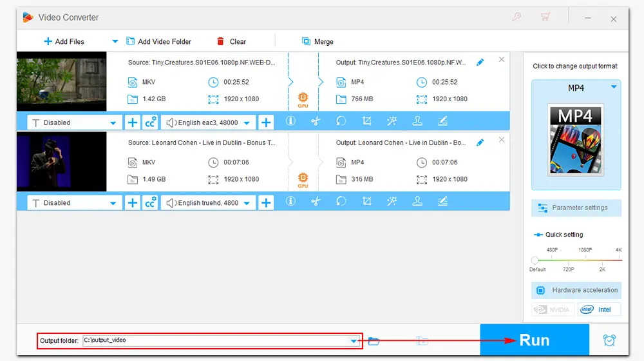Open effects wand for Tiny Creatures video
Screen dimensions: 644x361
(x=392, y=121)
